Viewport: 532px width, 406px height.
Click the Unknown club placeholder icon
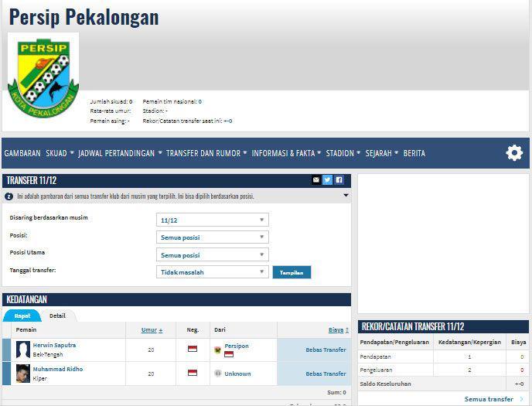[x=217, y=374]
